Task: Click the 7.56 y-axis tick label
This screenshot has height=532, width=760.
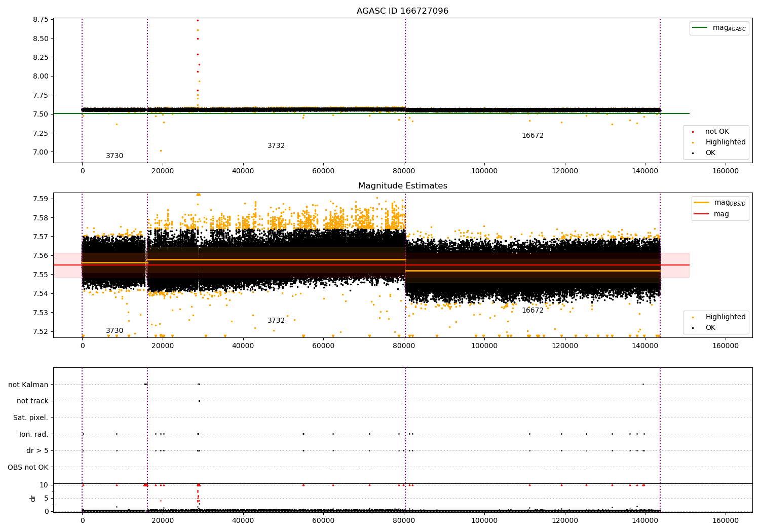Action: (x=40, y=256)
